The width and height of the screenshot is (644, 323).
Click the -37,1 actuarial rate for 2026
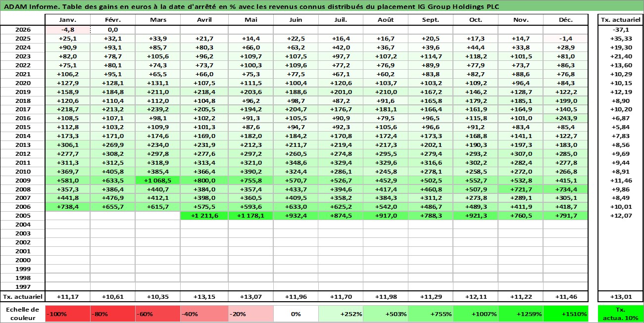point(621,30)
